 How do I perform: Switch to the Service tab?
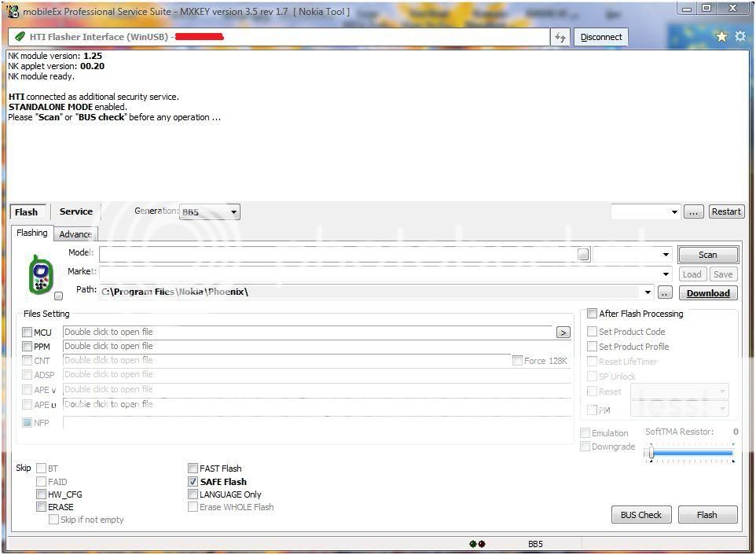coord(76,211)
